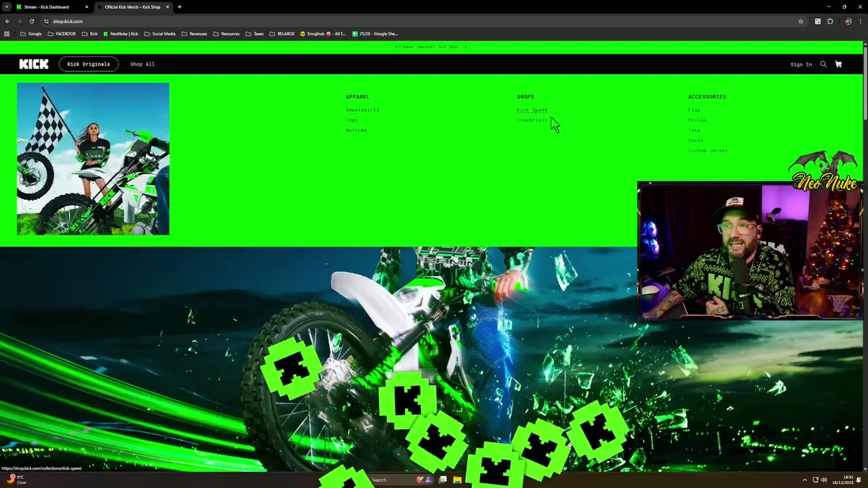Open the Chrome profile avatar
The width and height of the screenshot is (868, 488).
(848, 21)
